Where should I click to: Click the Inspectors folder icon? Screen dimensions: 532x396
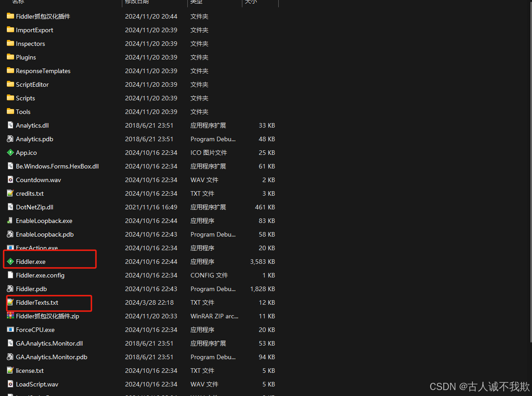[10, 43]
